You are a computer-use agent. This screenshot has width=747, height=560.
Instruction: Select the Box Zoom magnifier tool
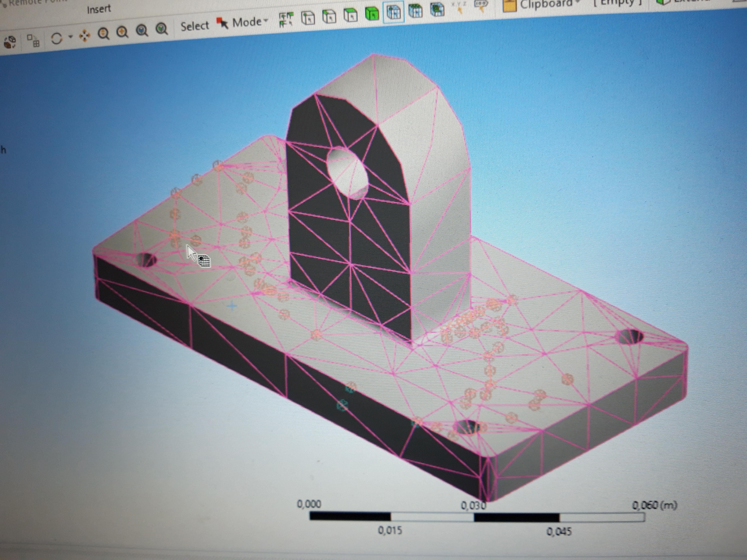click(123, 32)
